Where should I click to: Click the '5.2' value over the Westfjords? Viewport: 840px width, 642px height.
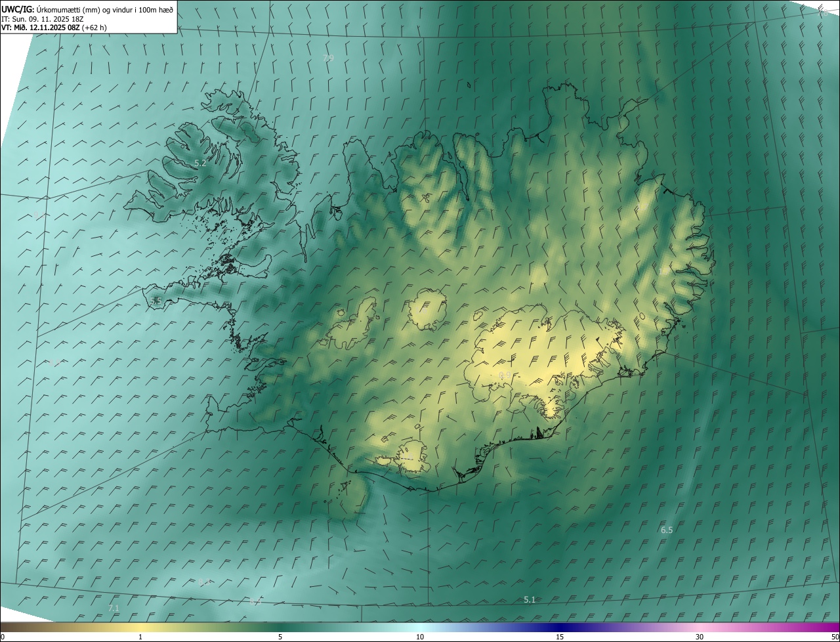tap(200, 163)
